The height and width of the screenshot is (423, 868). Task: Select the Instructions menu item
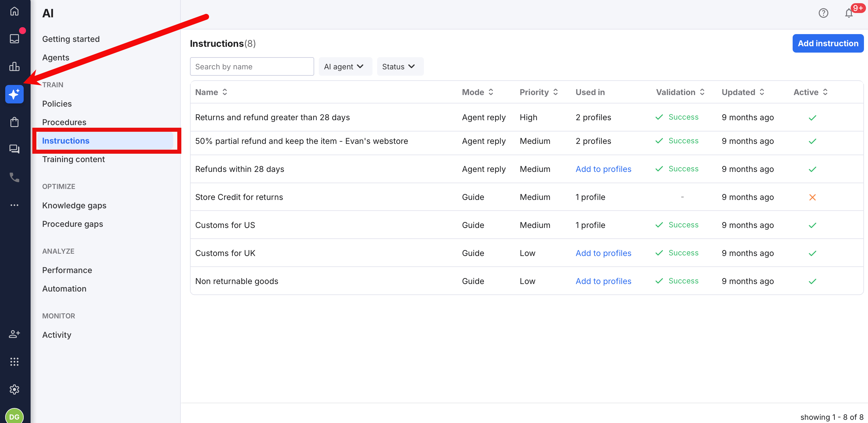[105, 141]
